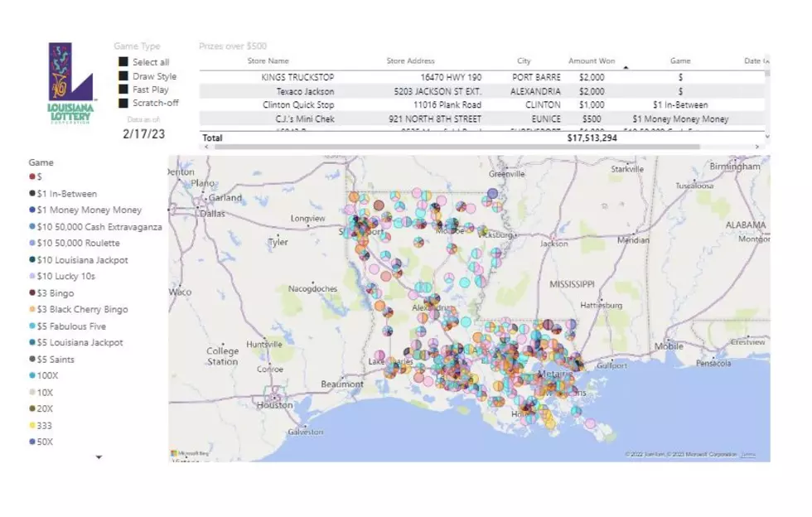Toggle the Draw Style checkbox
This screenshot has width=812, height=517.
pos(123,75)
